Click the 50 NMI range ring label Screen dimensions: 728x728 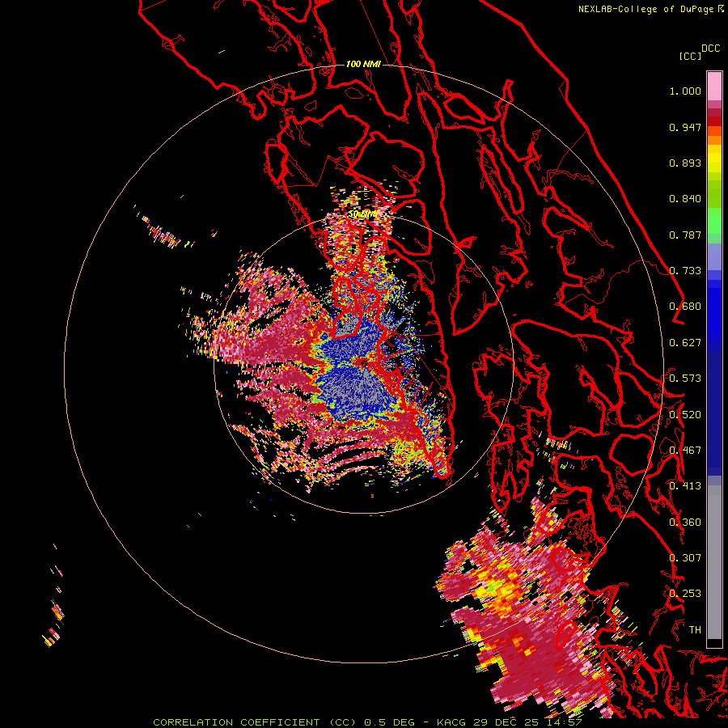362,214
